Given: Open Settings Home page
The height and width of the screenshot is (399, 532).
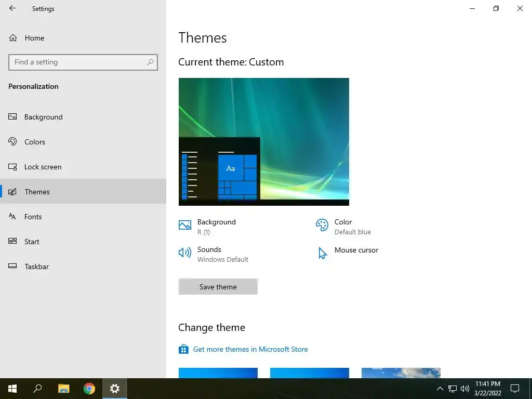Looking at the screenshot, I should [83, 38].
